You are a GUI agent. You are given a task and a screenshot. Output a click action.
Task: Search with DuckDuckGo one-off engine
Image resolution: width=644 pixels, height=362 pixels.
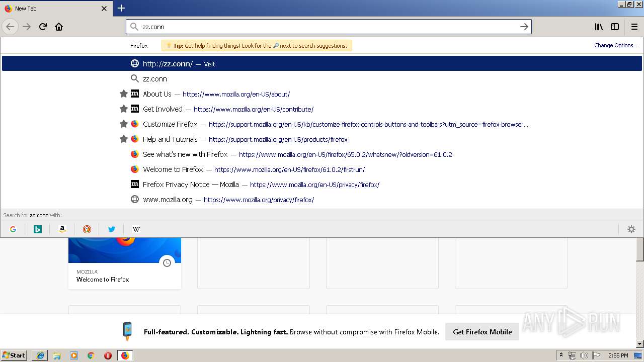point(87,229)
